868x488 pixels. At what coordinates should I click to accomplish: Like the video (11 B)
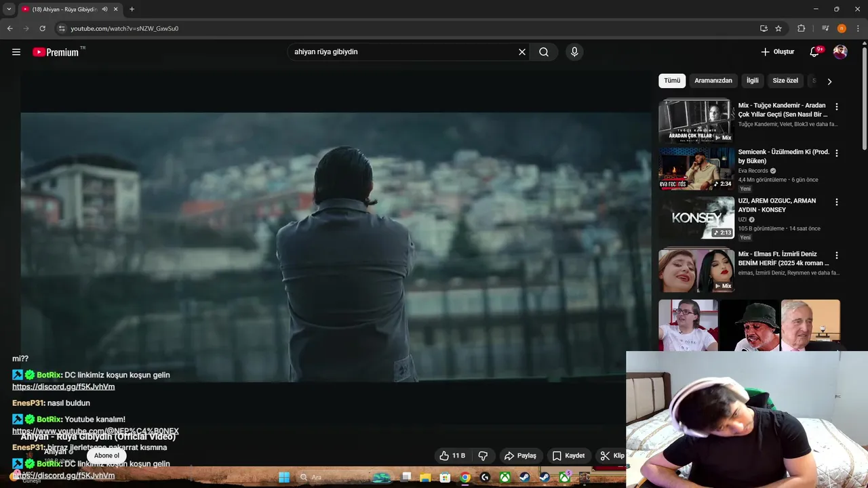click(x=452, y=456)
